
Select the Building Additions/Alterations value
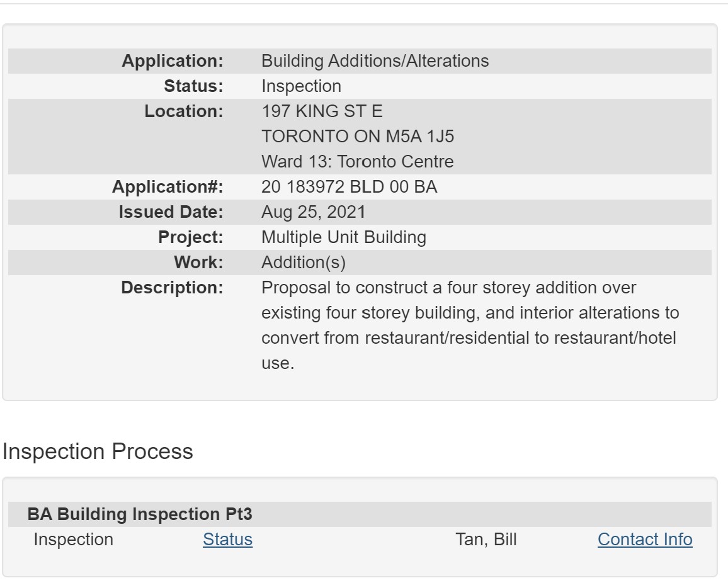[x=375, y=61]
